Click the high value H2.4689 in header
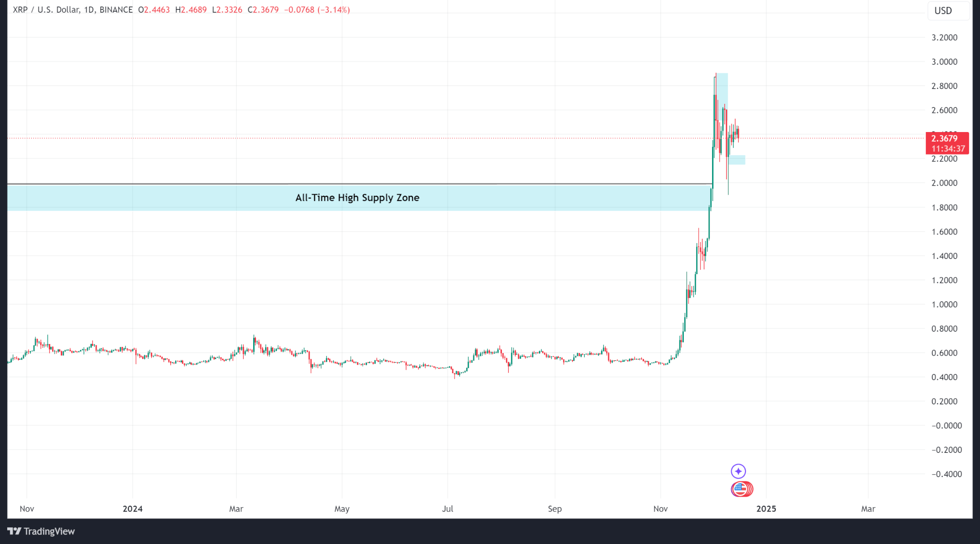Viewport: 980px width, 544px height. [x=191, y=10]
